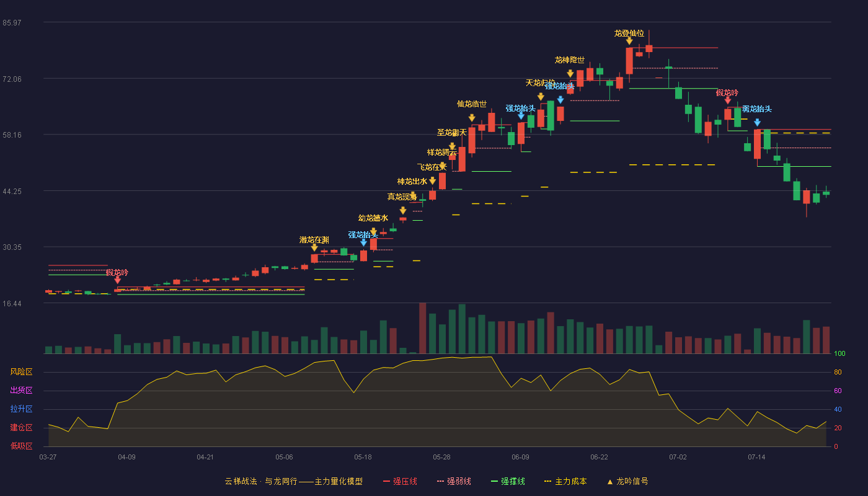Click the 建仓区 zone label
This screenshot has height=496, width=868.
click(x=21, y=428)
